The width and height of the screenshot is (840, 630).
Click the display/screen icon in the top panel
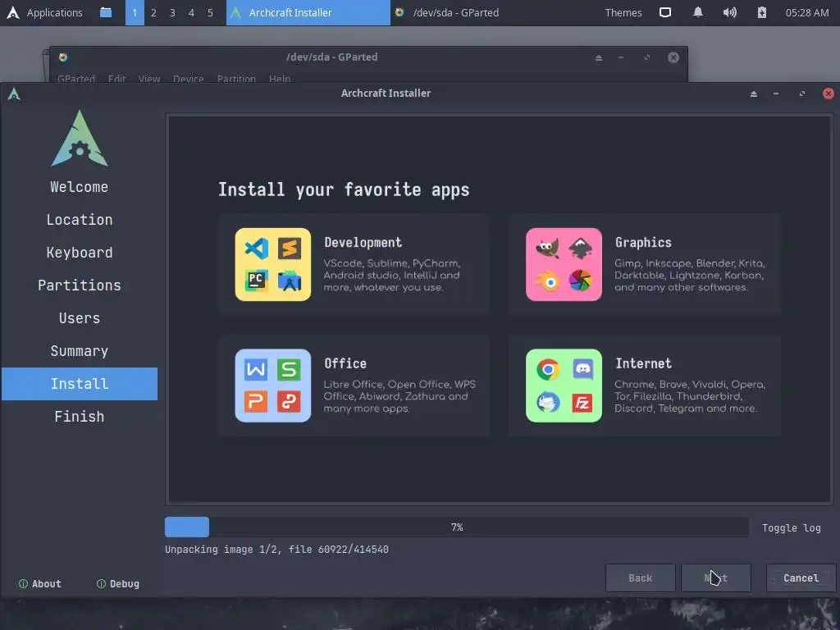click(x=664, y=12)
